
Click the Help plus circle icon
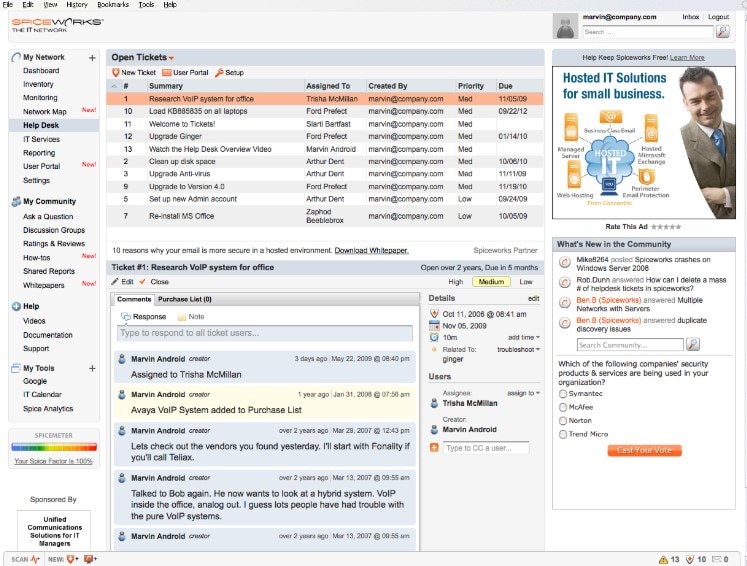tap(16, 306)
